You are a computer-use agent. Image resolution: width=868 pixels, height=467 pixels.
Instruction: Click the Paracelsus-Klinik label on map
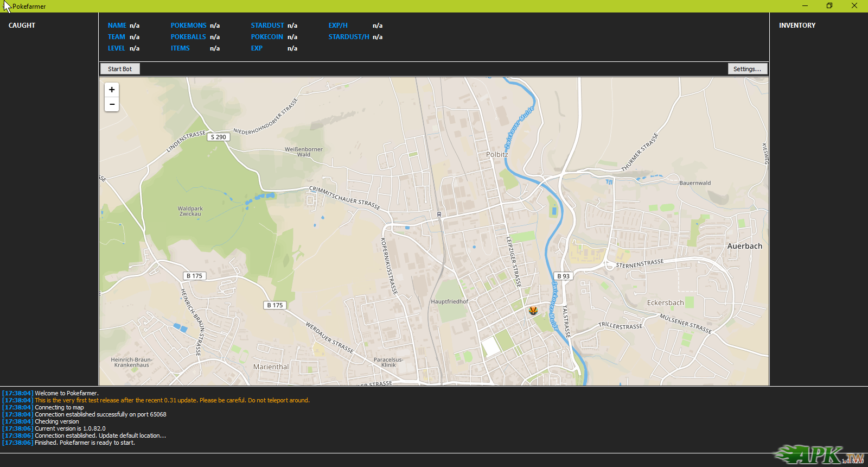coord(388,362)
